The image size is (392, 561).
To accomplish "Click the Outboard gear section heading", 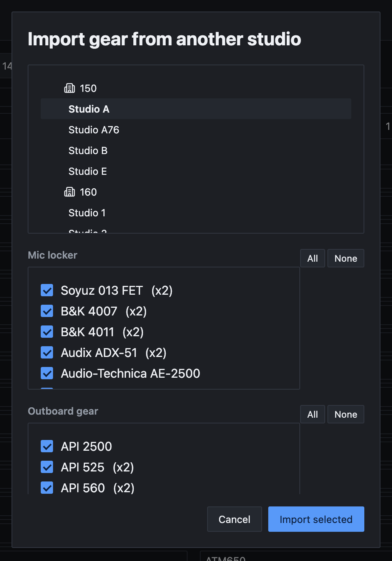I will [x=63, y=411].
